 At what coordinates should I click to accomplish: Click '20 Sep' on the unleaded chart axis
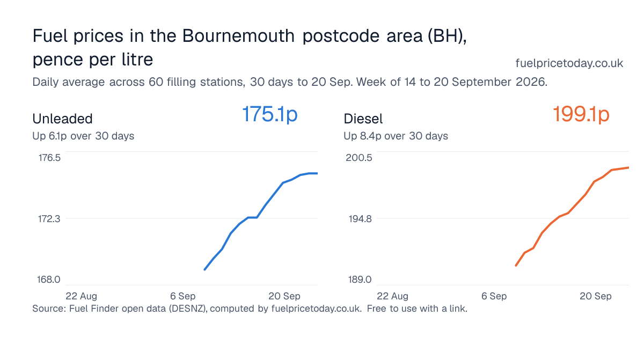click(x=284, y=296)
